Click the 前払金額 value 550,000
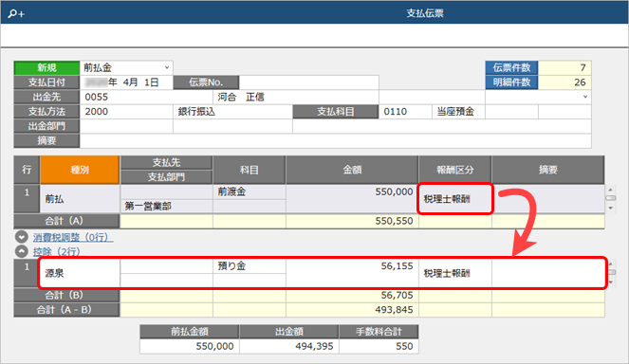 (190, 346)
